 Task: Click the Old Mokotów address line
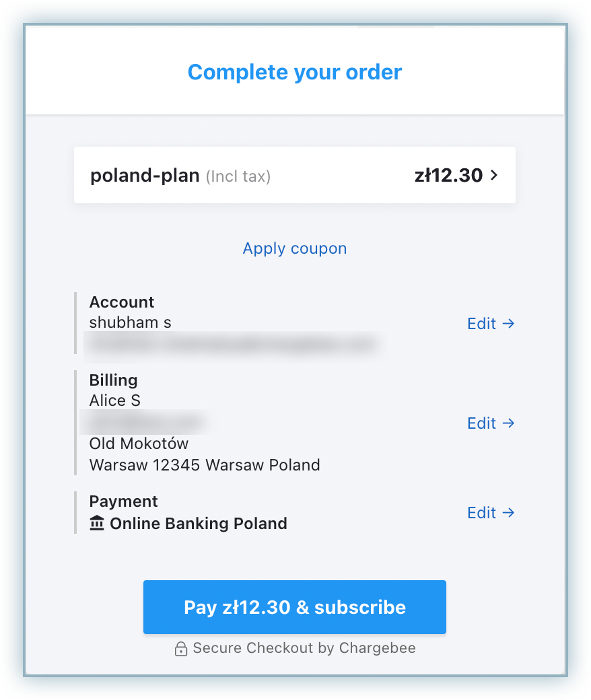pyautogui.click(x=139, y=444)
